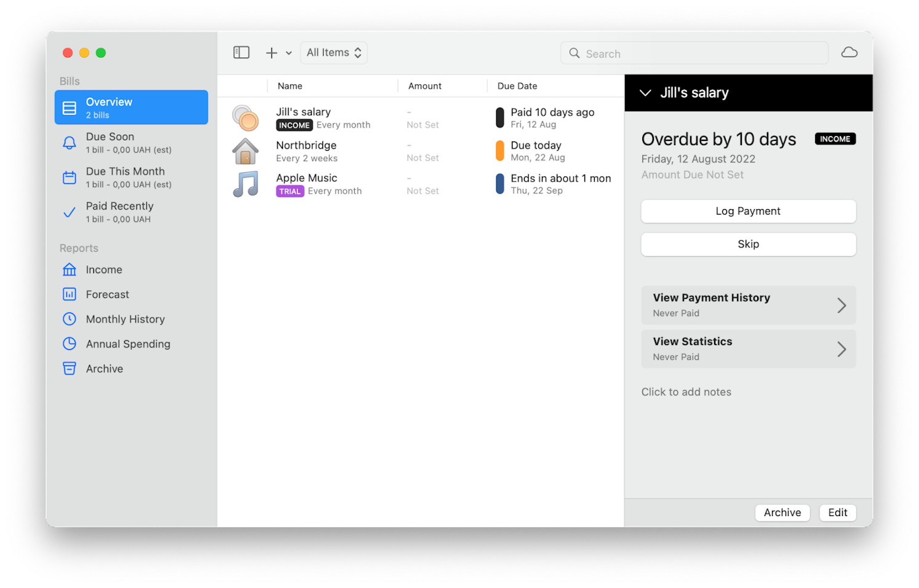Image resolution: width=919 pixels, height=588 pixels.
Task: Expand the add-bill chevron menu
Action: pos(288,53)
